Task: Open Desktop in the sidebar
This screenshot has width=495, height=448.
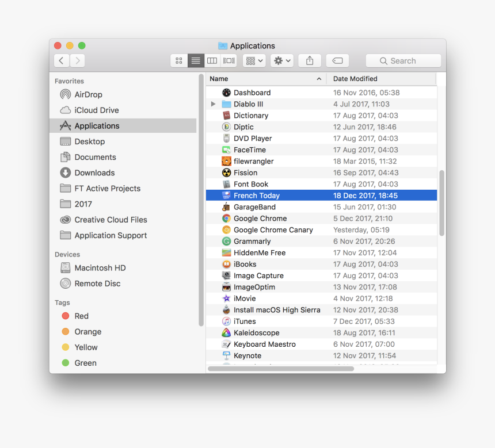Action: tap(123, 141)
